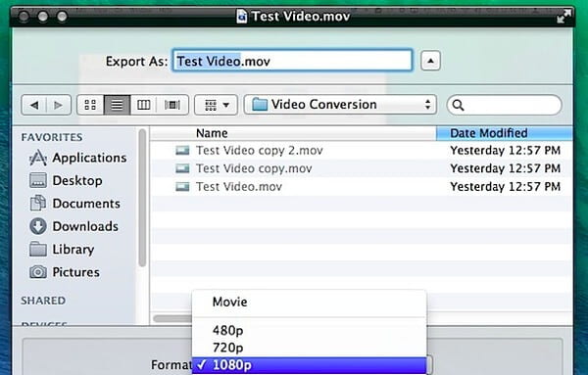Open Applications in Favorites sidebar

tap(78, 158)
